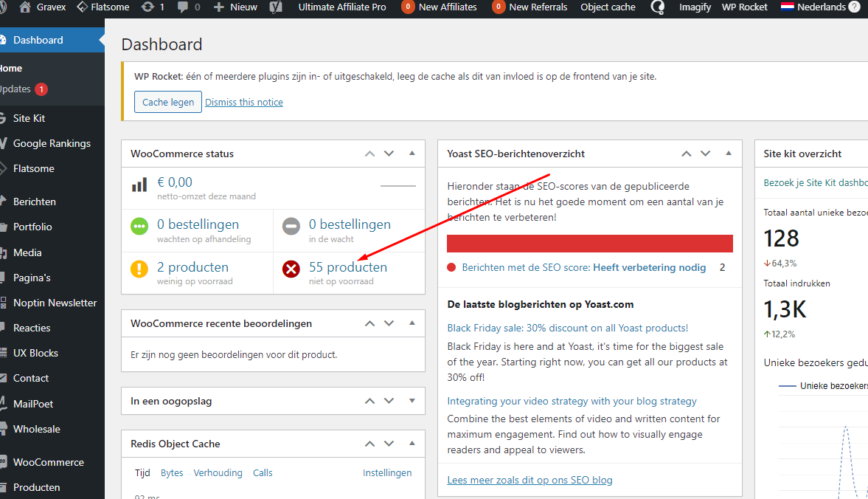Move In een oogopslag widget down
This screenshot has width=868, height=499.
coord(389,401)
